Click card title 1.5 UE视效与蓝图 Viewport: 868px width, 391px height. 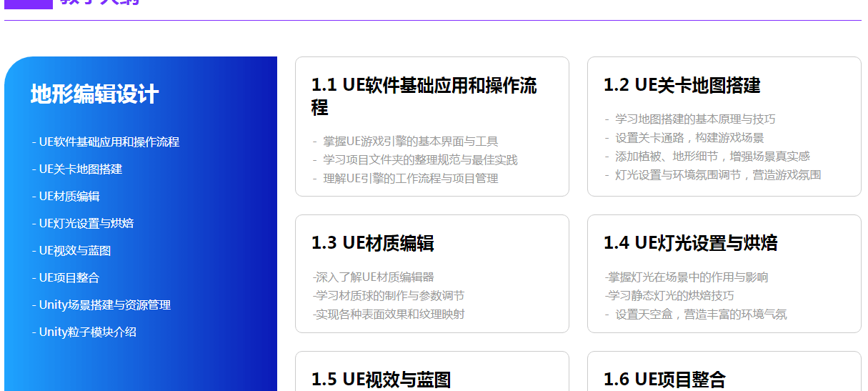(x=381, y=379)
